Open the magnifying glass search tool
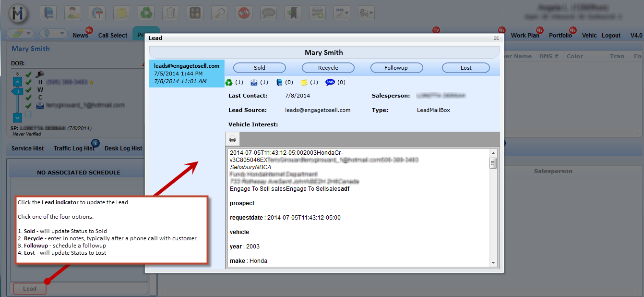644x297 pixels. click(x=220, y=12)
